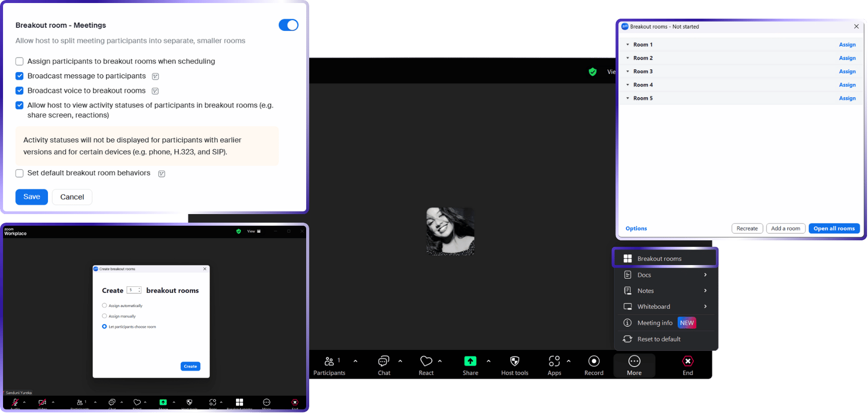Uncheck Allow host to view activity statuses
The image size is (868, 413).
pos(20,106)
